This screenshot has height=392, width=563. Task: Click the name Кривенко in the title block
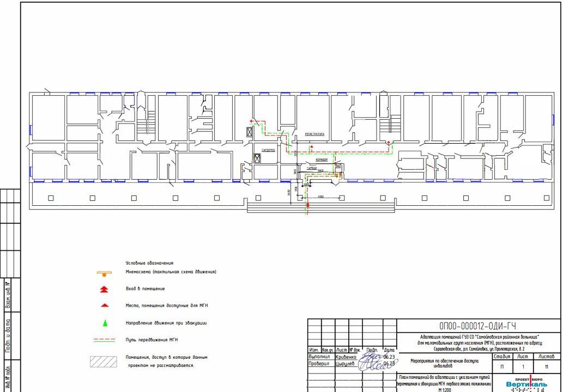[347, 357]
